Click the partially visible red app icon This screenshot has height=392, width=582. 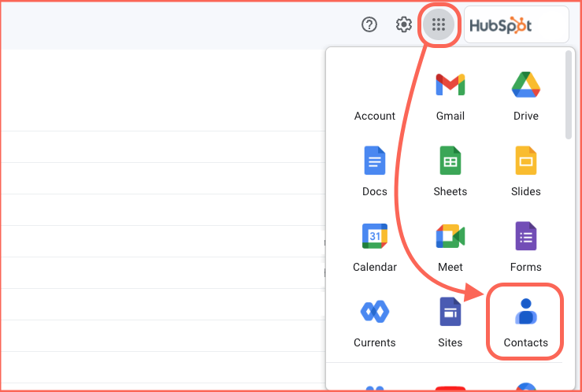tap(450, 386)
